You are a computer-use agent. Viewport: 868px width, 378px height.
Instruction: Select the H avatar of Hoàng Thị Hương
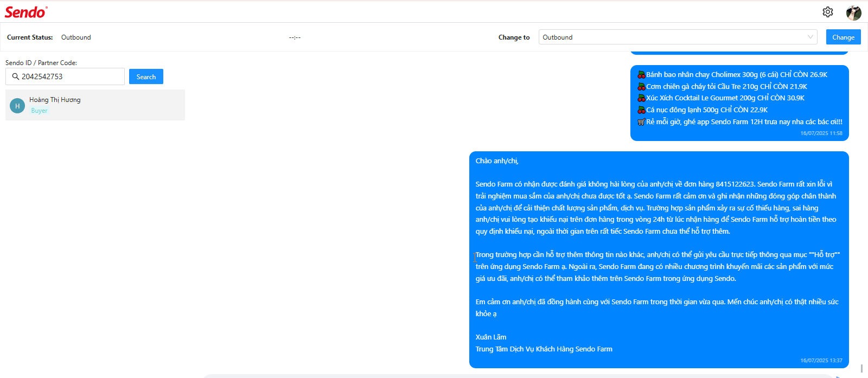(17, 106)
